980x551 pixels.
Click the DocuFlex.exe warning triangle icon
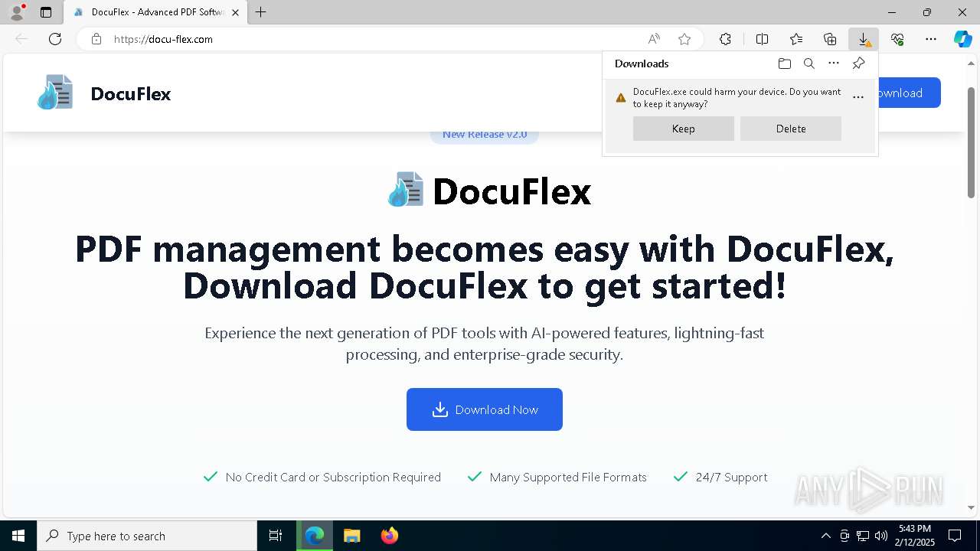point(621,98)
